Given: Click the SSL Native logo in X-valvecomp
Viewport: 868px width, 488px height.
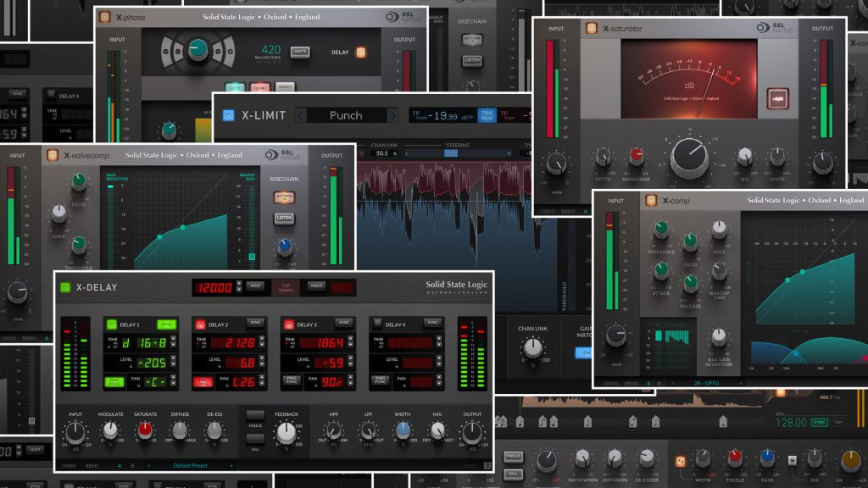Looking at the screenshot, I should (x=283, y=155).
